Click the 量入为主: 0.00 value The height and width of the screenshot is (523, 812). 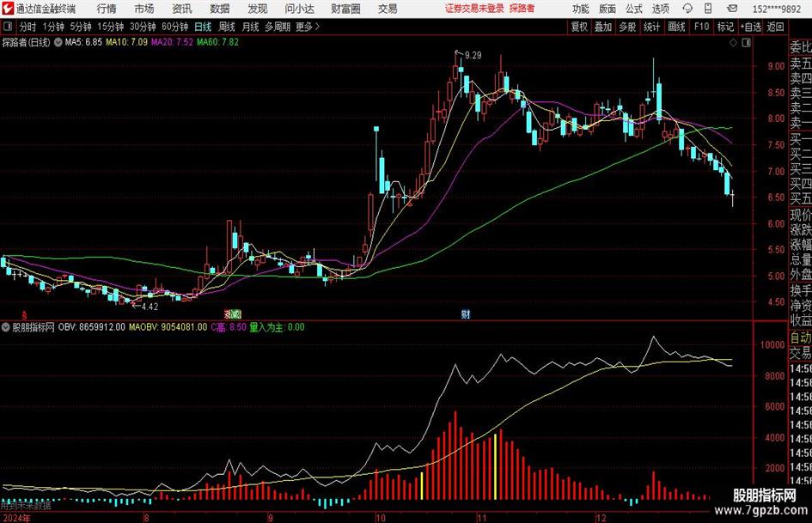coord(277,327)
